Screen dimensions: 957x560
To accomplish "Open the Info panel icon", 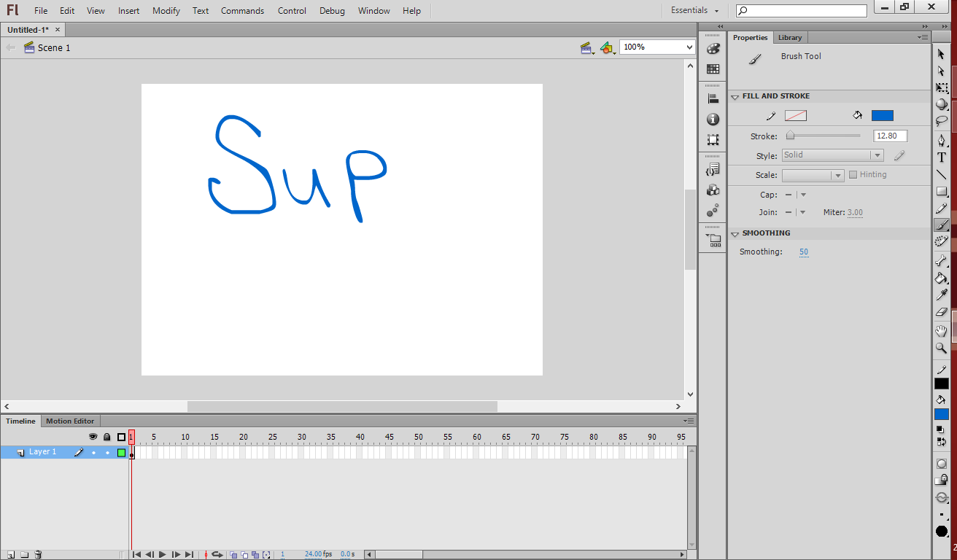I will (713, 120).
